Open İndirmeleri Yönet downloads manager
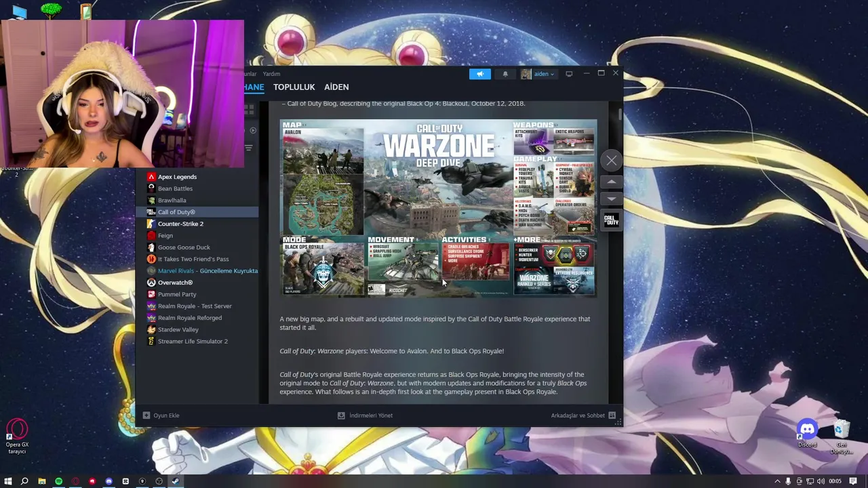This screenshot has width=868, height=488. coord(365,415)
